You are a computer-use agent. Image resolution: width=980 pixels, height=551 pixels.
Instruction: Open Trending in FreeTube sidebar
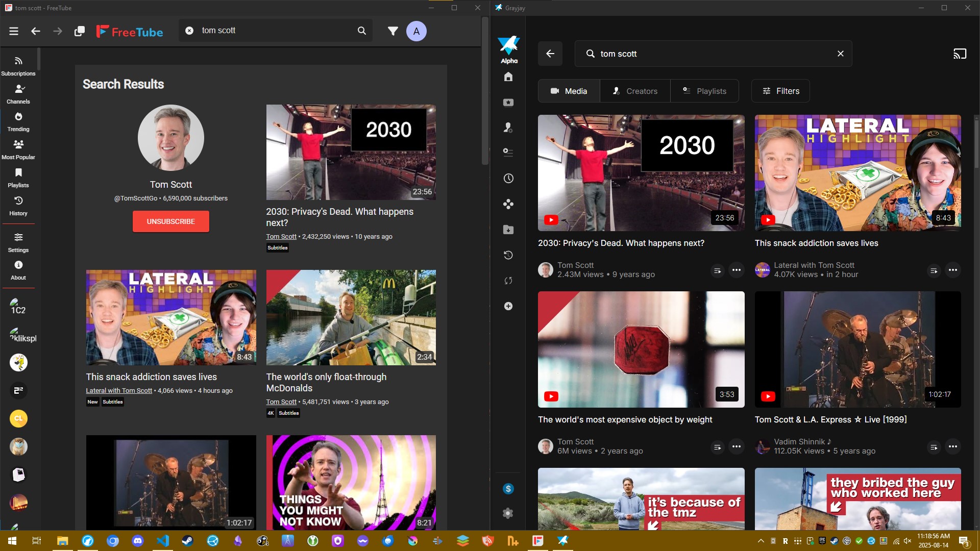[18, 122]
